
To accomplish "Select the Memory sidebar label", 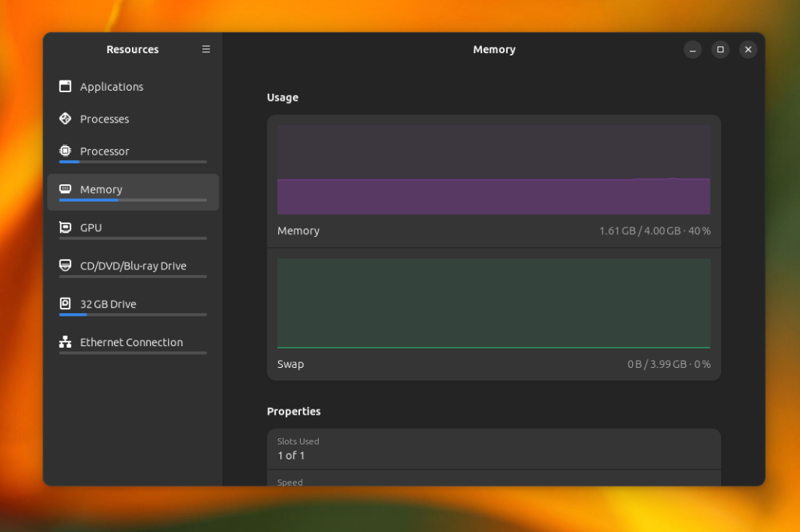I will (101, 190).
